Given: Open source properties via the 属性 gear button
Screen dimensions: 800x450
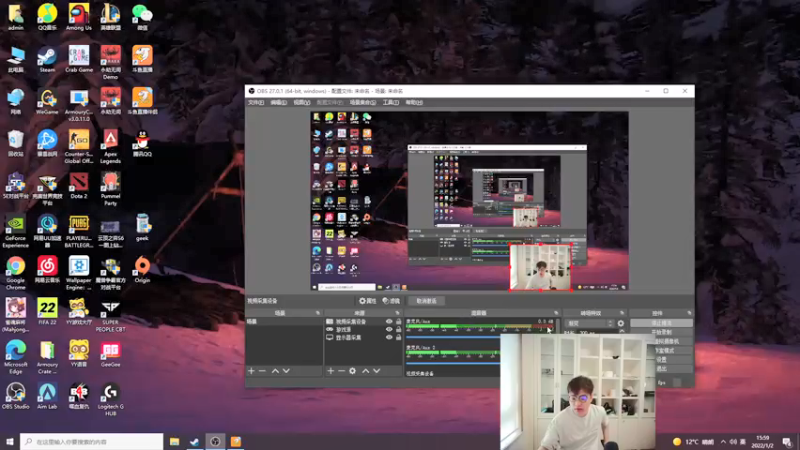Looking at the screenshot, I should click(x=367, y=301).
